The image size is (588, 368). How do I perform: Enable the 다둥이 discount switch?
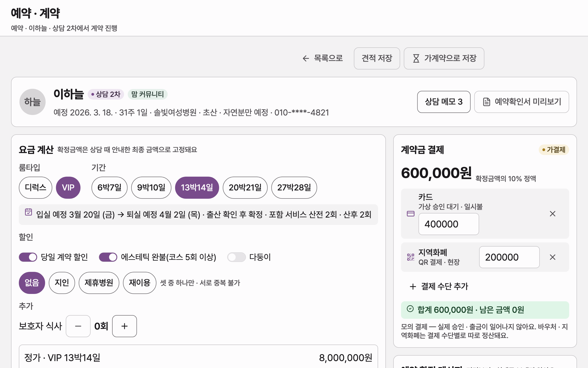pyautogui.click(x=236, y=257)
